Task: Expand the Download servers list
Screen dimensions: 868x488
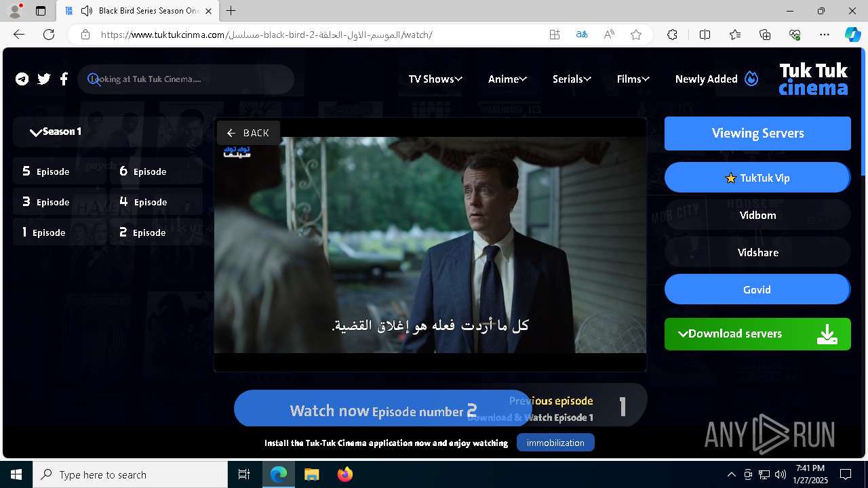Action: coord(757,334)
